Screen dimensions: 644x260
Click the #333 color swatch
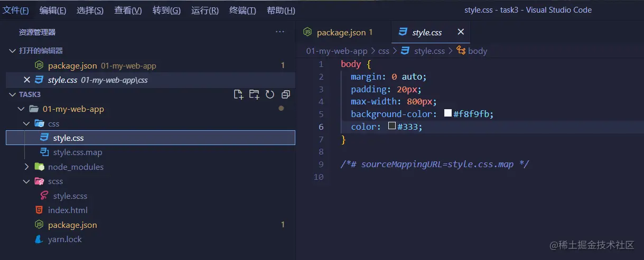click(x=392, y=127)
